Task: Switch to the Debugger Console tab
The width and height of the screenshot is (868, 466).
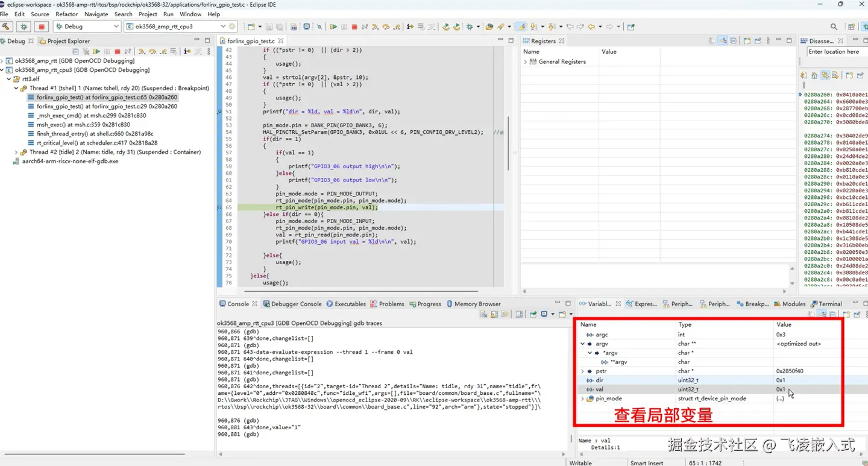Action: point(292,304)
